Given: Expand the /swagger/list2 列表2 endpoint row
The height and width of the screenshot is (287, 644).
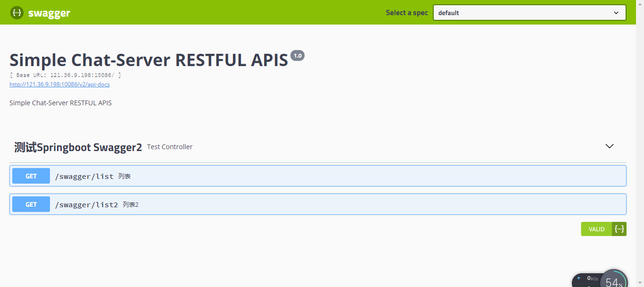Looking at the screenshot, I should coord(318,204).
